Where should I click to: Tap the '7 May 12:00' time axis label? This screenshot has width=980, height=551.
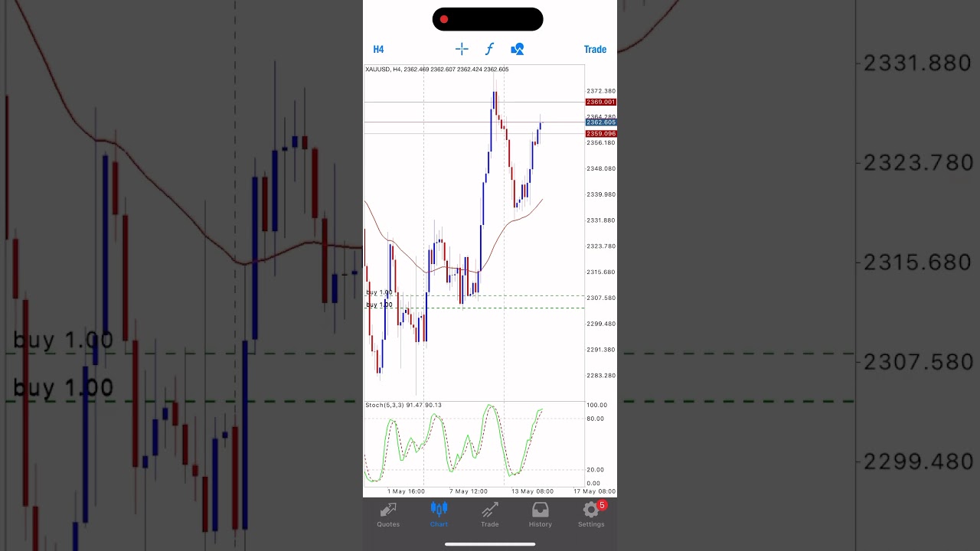[x=469, y=491]
